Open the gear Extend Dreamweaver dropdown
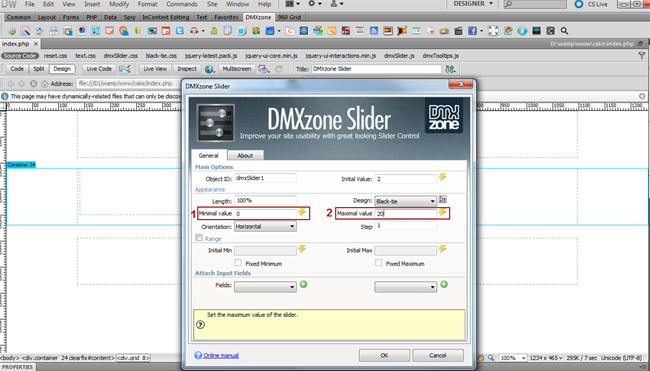Viewport: 650px width, 371px height. [315, 4]
